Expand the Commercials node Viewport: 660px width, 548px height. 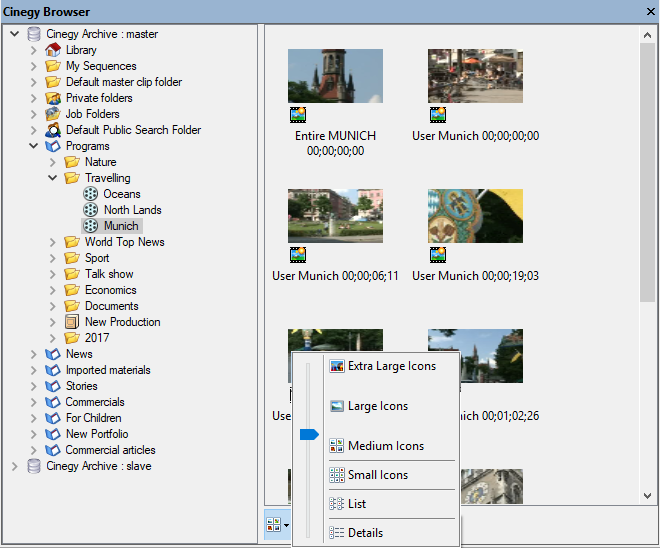click(34, 402)
